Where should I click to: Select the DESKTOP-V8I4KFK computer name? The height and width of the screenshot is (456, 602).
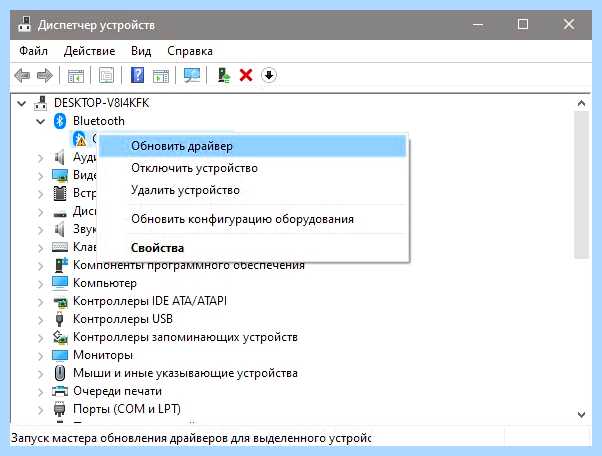tap(101, 103)
